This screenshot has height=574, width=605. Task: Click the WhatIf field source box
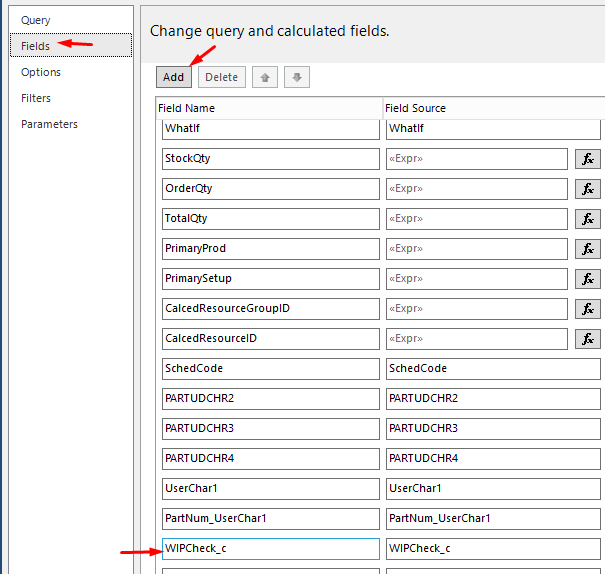[493, 129]
